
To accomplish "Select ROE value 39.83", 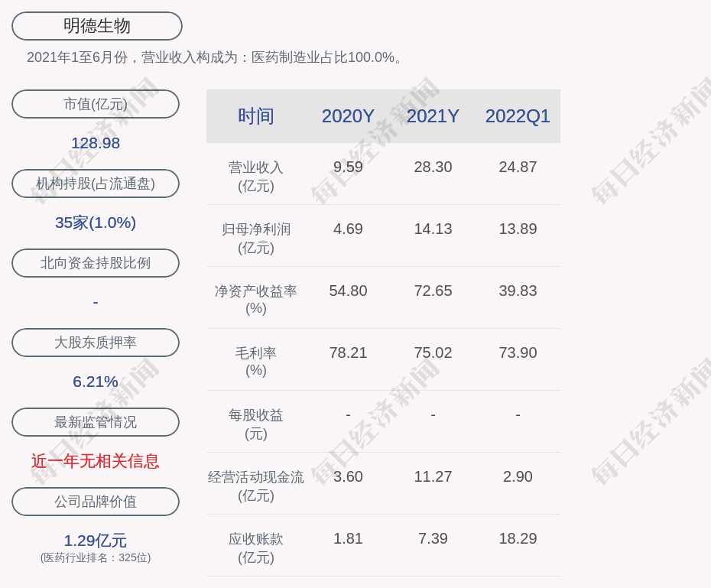I will [518, 291].
